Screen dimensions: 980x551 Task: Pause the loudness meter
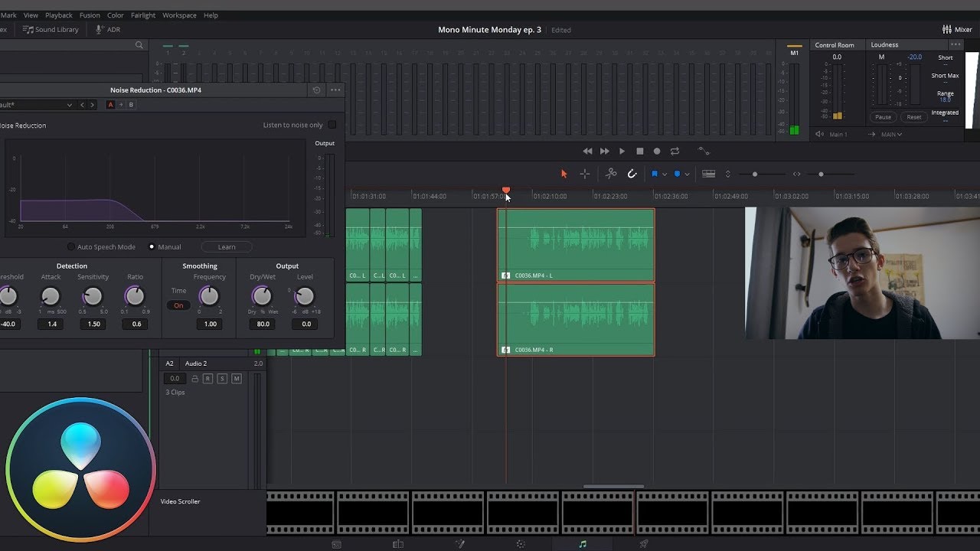pos(884,117)
